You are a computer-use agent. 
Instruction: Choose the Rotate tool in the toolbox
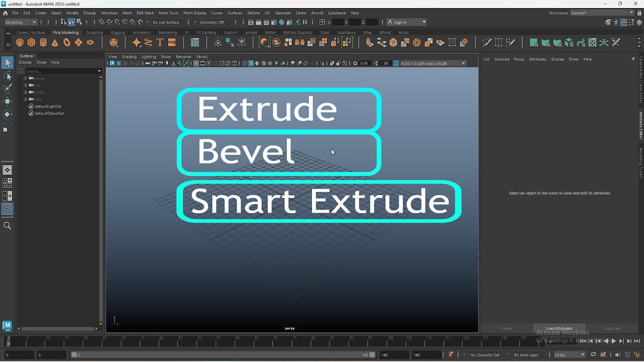tap(8, 115)
